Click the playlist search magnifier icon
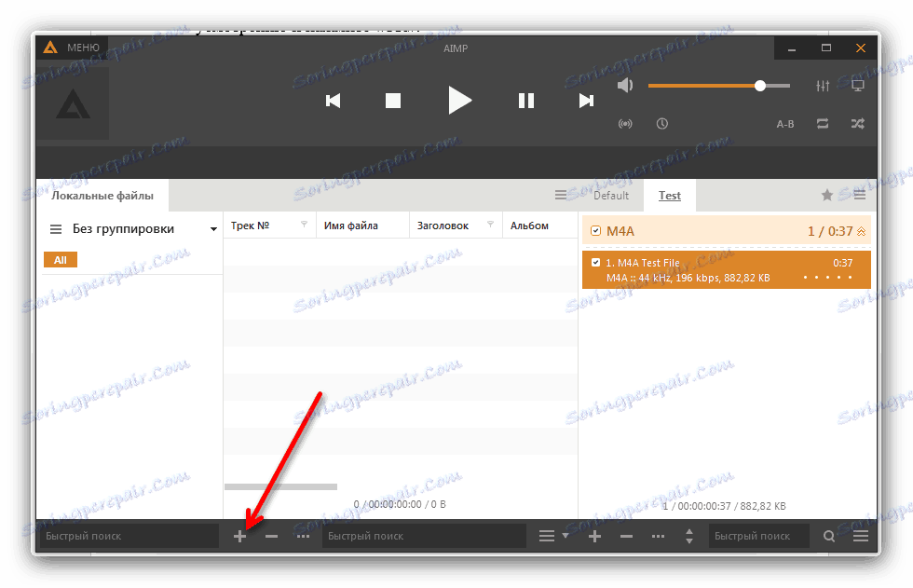The image size is (913, 588). click(x=829, y=536)
